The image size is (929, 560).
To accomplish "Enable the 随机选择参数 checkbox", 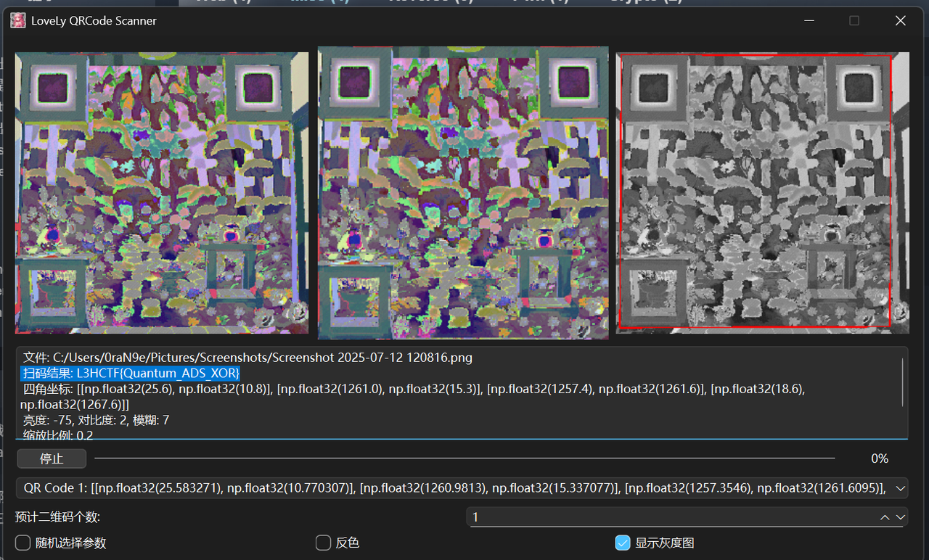I will [23, 543].
